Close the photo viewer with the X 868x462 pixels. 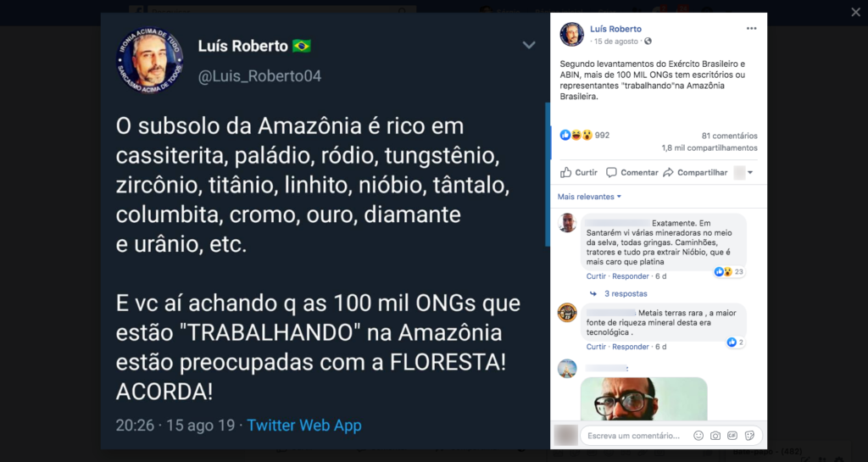point(855,12)
